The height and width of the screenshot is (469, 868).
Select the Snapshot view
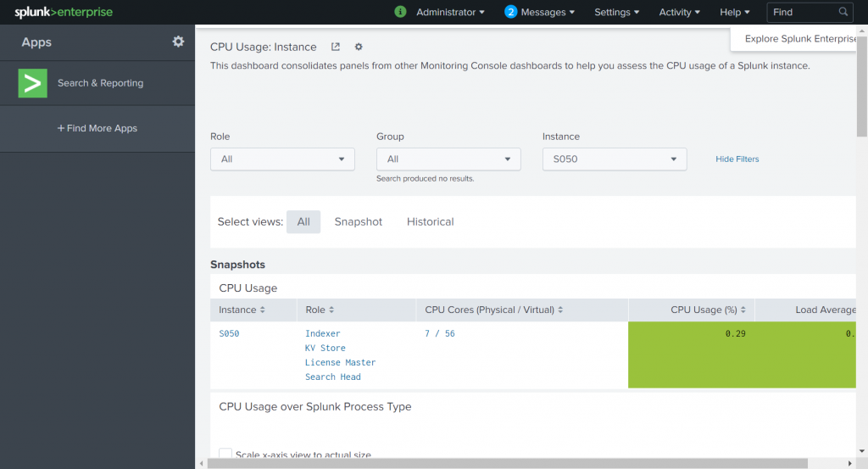pyautogui.click(x=359, y=222)
